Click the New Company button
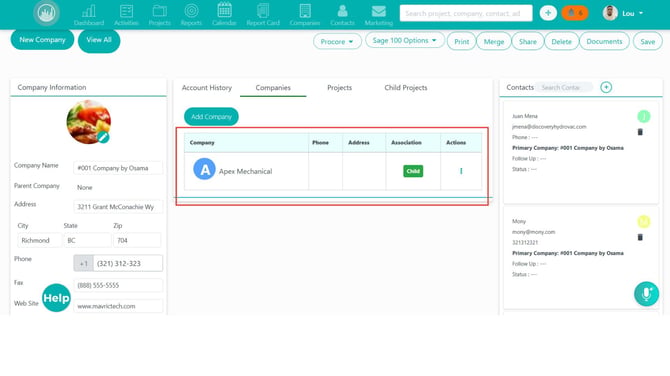This screenshot has height=376, width=670. [x=42, y=40]
